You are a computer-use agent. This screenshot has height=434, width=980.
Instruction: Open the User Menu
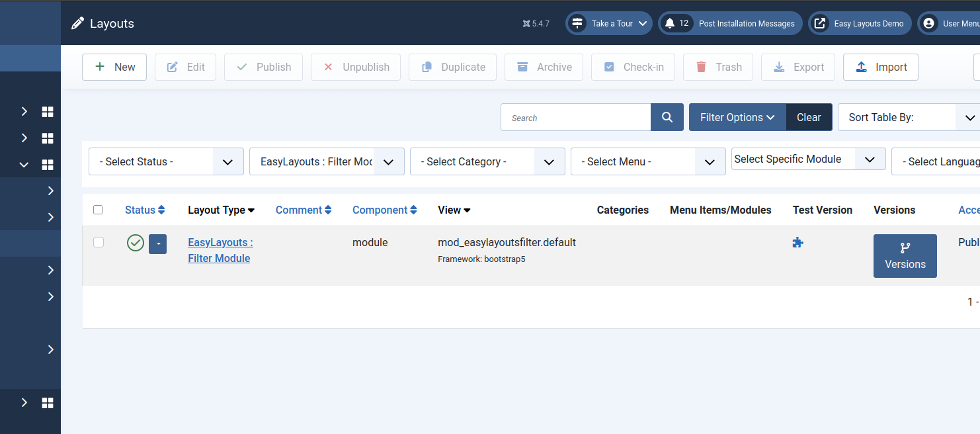tap(948, 23)
